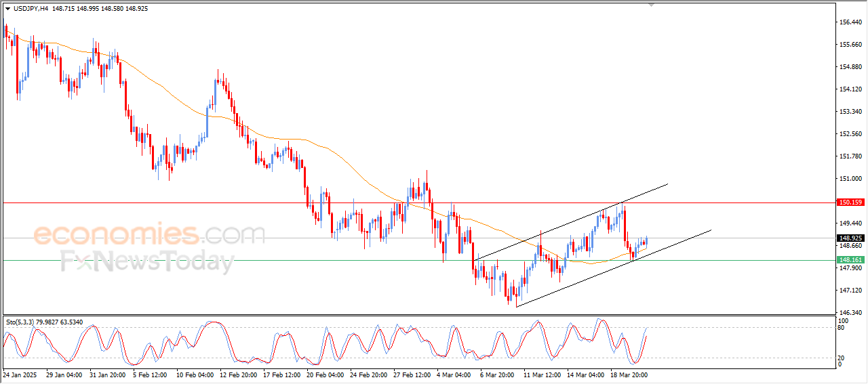The width and height of the screenshot is (868, 384).
Task: Click the 4 Mar 04:00 time label
Action: point(455,375)
